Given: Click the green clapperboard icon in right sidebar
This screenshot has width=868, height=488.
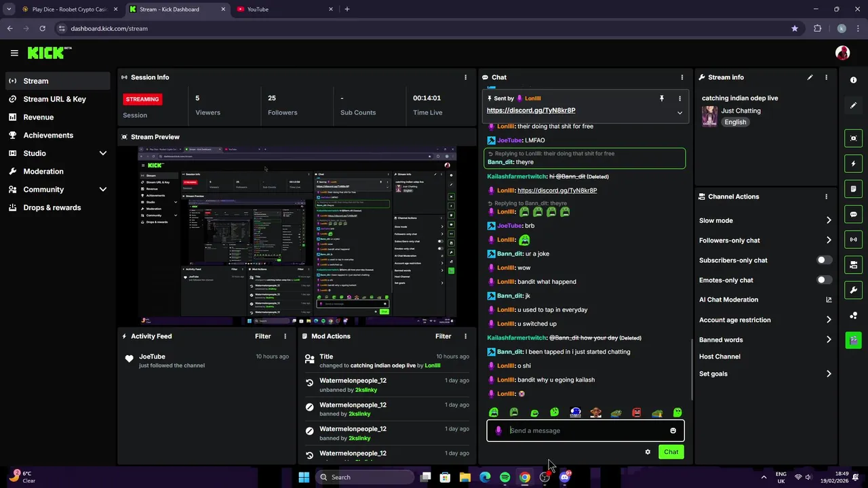Looking at the screenshot, I should [853, 340].
